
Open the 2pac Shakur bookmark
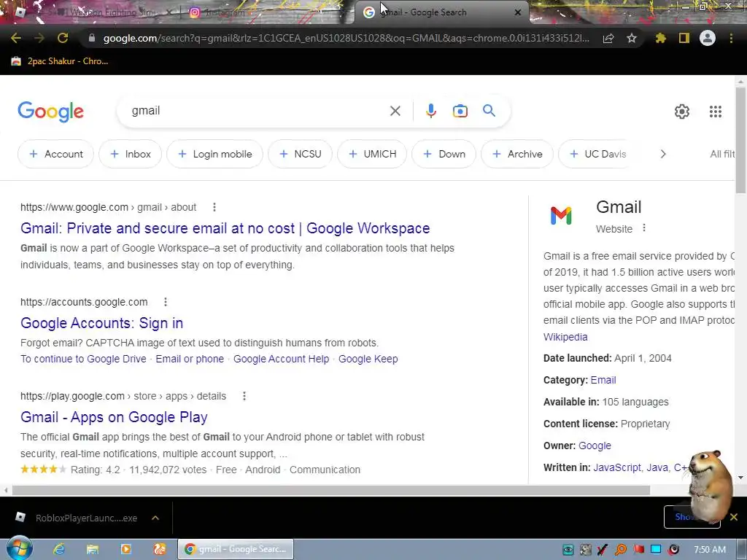click(60, 61)
